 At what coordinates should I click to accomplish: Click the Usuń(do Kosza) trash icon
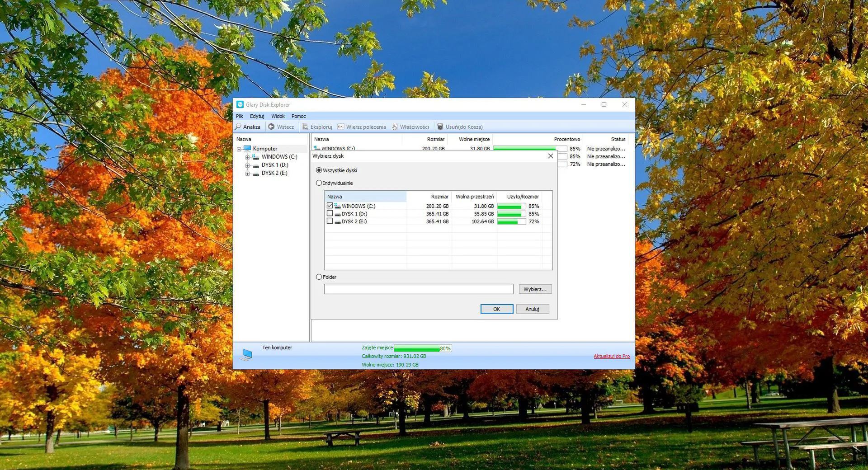(x=440, y=127)
